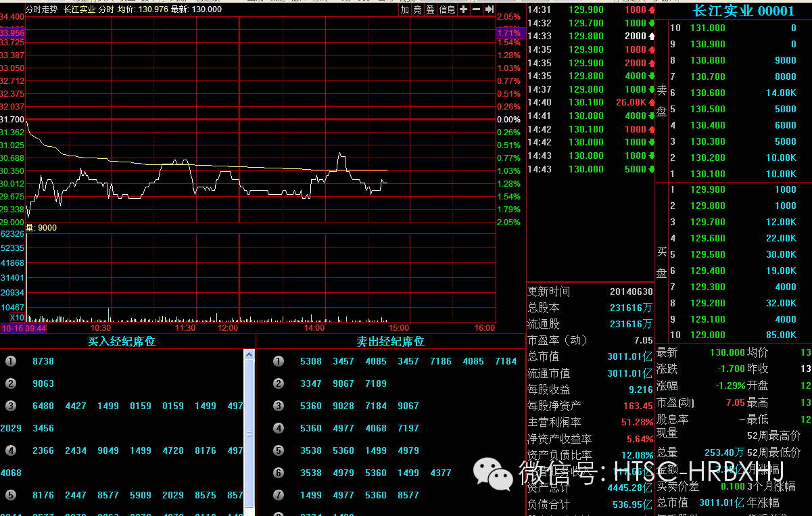Click the number 7 badge in 卖出经纪席位 list
Screen dimensions: 812x516
tap(279, 495)
